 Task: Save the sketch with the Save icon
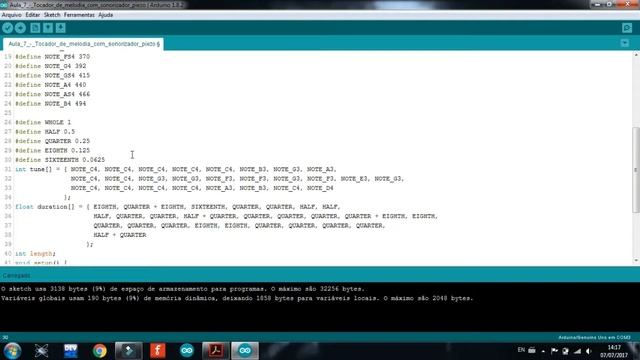60,28
